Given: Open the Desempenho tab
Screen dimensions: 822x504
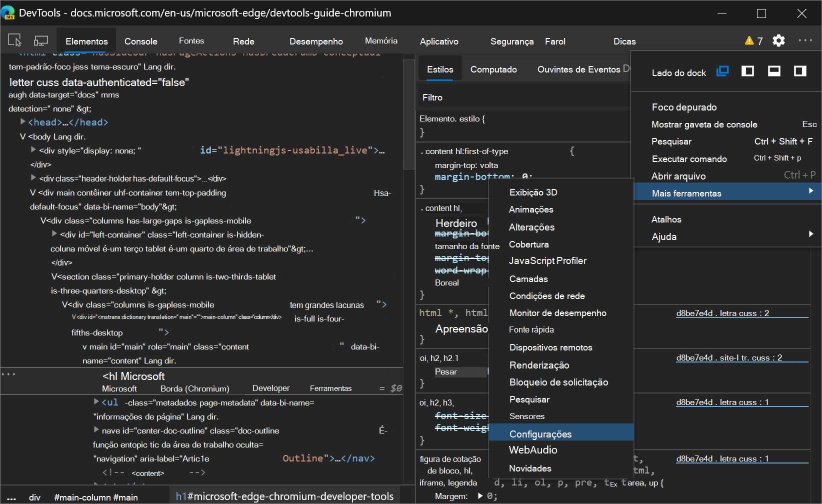Looking at the screenshot, I should 316,41.
